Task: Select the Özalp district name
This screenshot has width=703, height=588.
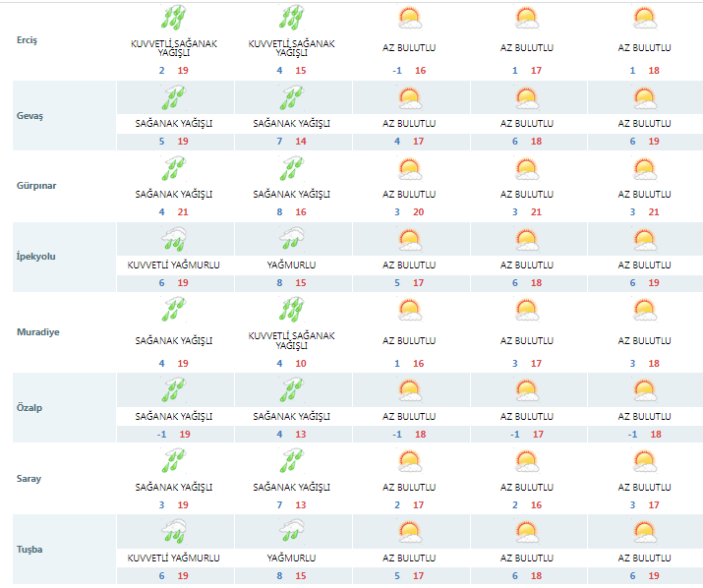Action: click(x=30, y=405)
